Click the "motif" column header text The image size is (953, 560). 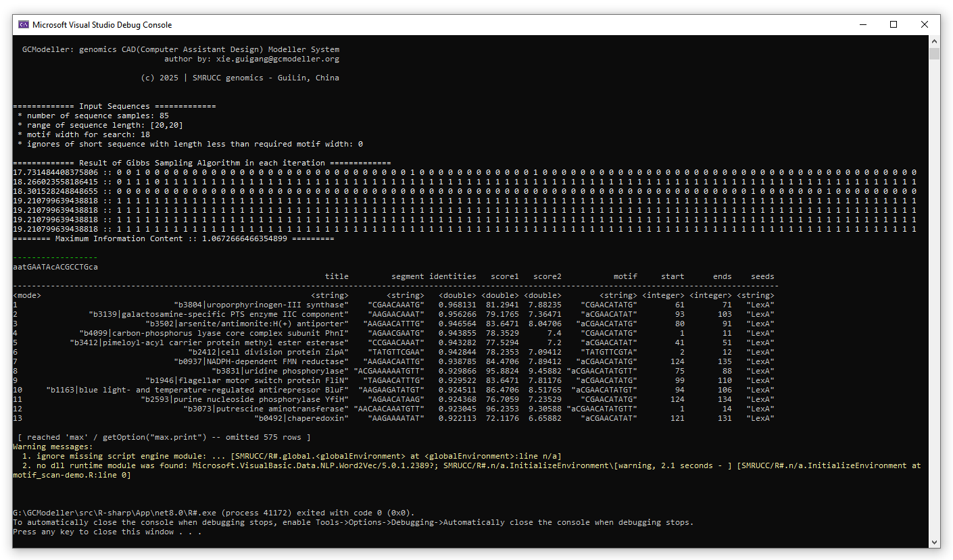click(x=625, y=276)
